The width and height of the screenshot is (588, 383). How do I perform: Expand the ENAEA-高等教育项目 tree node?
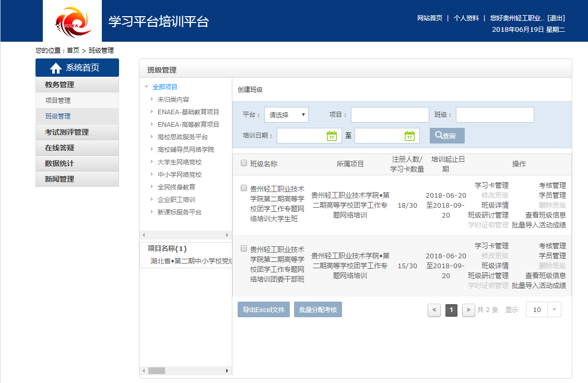(x=152, y=124)
